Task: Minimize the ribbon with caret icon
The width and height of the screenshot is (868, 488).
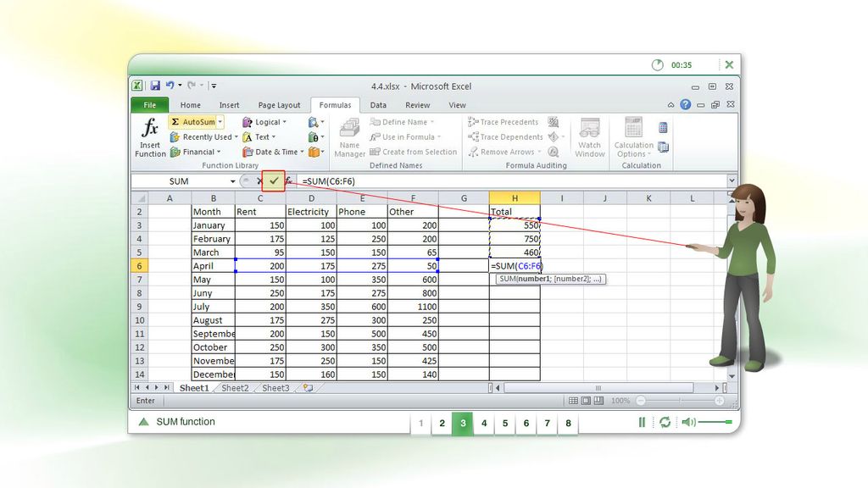Action: click(670, 104)
